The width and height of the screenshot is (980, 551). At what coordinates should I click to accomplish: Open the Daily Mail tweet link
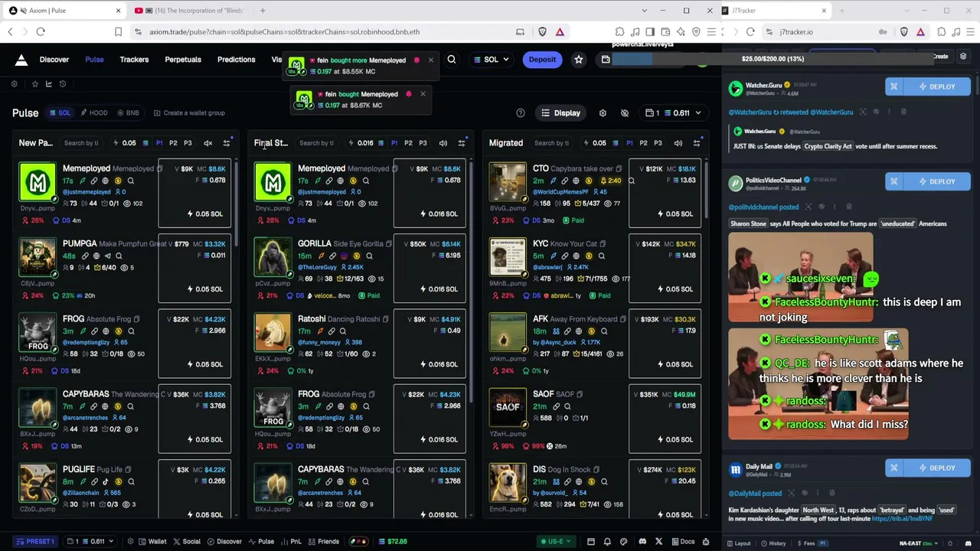[x=902, y=519]
